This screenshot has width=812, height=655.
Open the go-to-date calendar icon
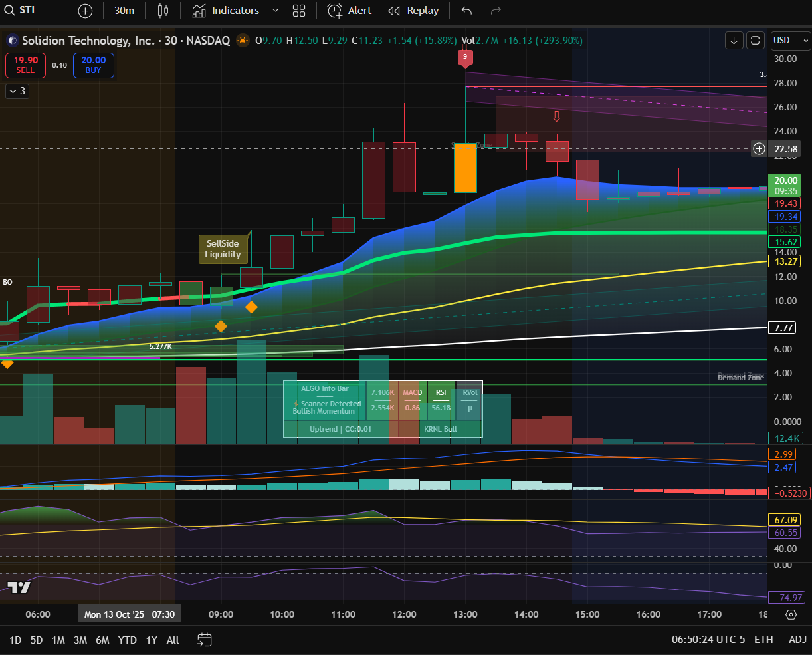tap(205, 640)
